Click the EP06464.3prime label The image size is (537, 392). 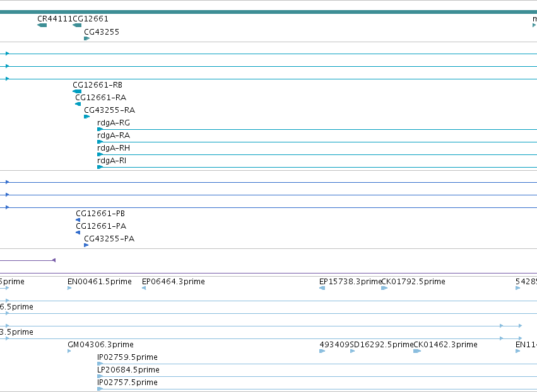coord(174,282)
